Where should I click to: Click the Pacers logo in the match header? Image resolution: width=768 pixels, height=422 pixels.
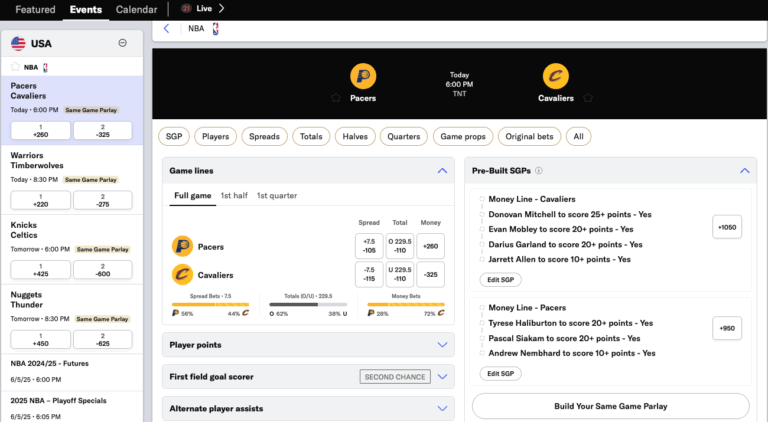363,76
